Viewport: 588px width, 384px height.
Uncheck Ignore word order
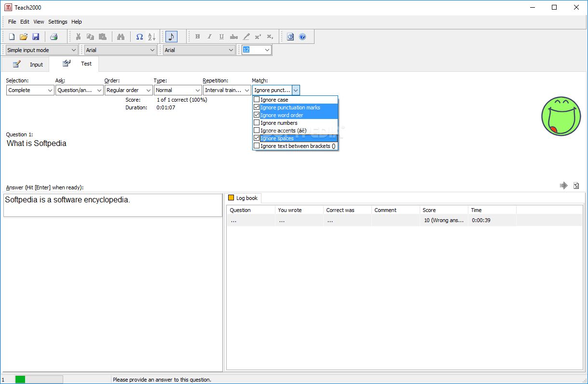click(257, 115)
